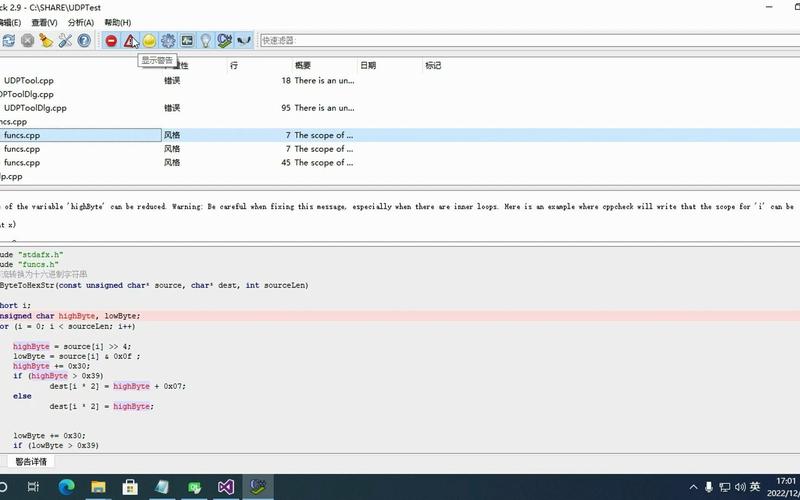Click code line 'lowByte += 0x30;'
The image size is (800, 500).
point(49,436)
